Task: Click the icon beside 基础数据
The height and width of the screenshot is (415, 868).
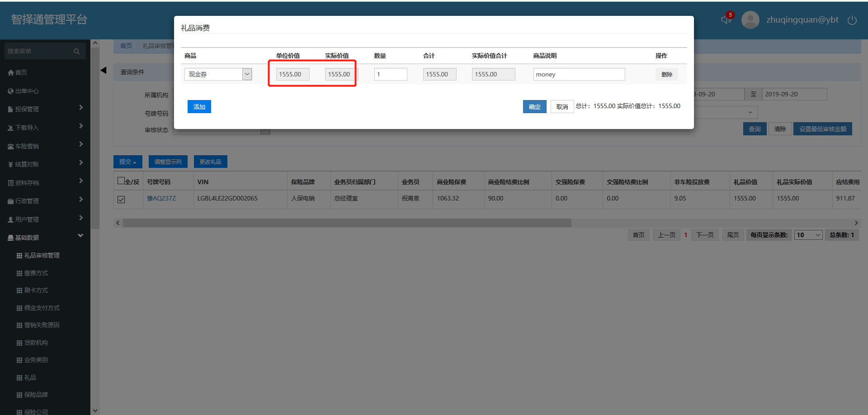Action: pos(11,238)
